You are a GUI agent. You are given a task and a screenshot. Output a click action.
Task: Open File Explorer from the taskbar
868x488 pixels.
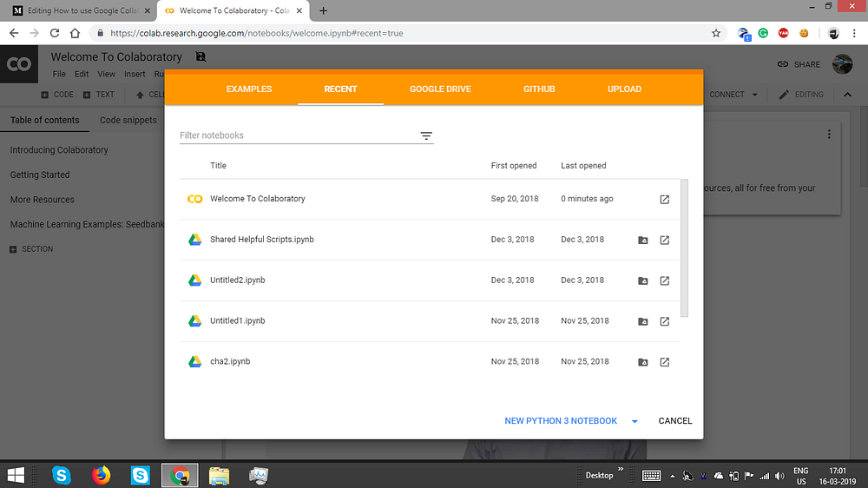tap(220, 475)
